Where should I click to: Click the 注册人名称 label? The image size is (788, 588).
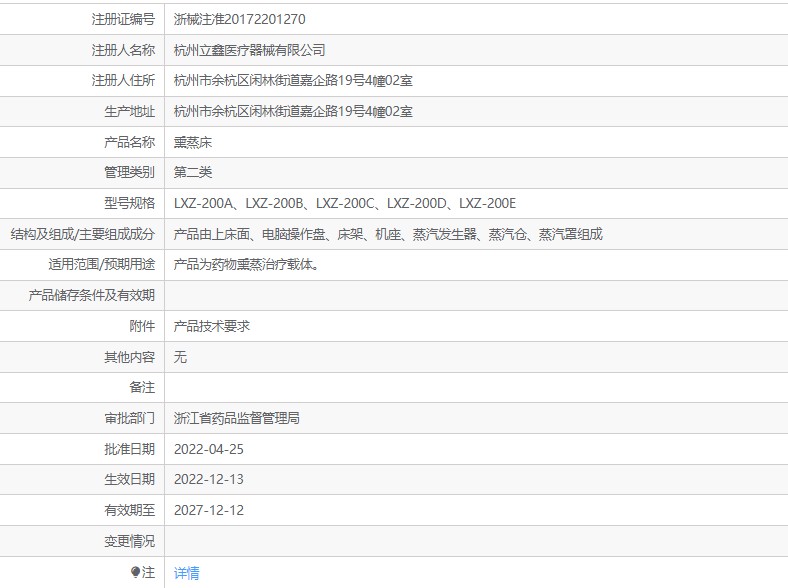(123, 50)
